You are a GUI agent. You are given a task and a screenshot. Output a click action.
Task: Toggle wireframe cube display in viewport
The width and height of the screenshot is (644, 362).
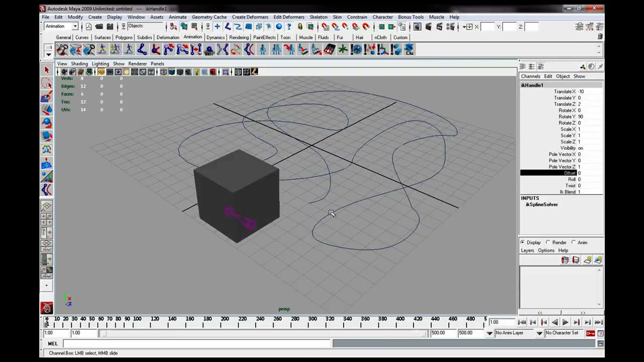(163, 72)
